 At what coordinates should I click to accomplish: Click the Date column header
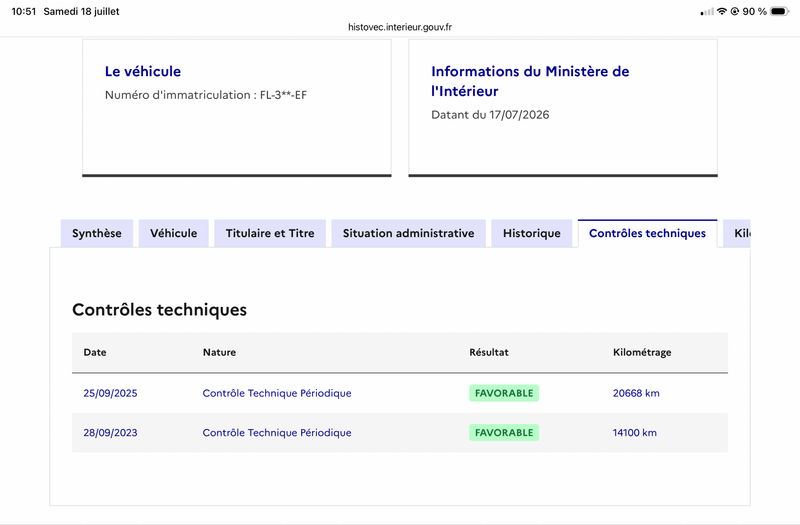coord(95,352)
